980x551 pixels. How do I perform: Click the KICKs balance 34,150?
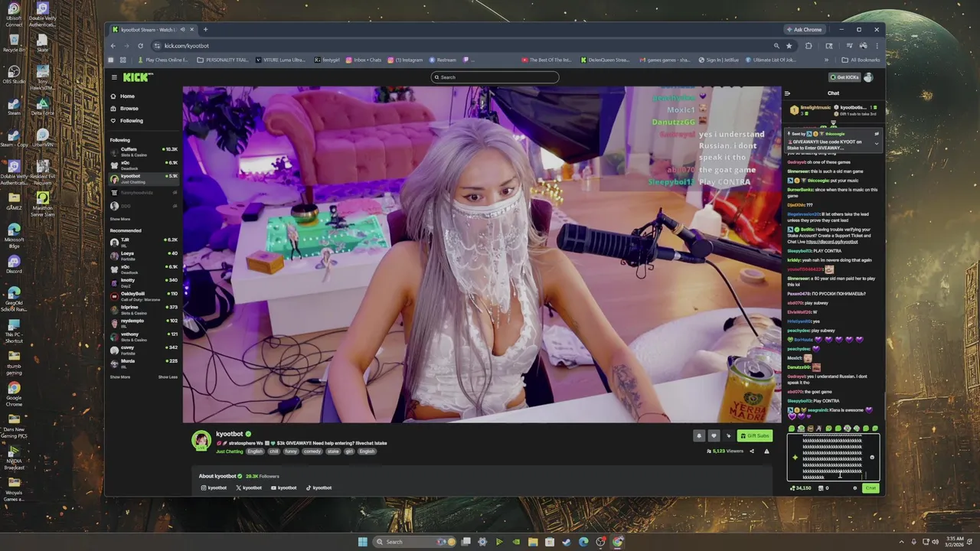coord(801,487)
